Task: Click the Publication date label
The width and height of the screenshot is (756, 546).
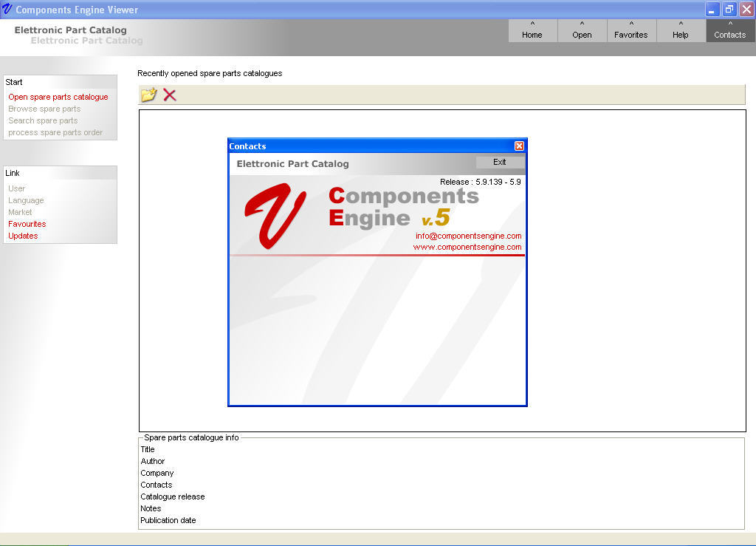Action: click(x=168, y=520)
